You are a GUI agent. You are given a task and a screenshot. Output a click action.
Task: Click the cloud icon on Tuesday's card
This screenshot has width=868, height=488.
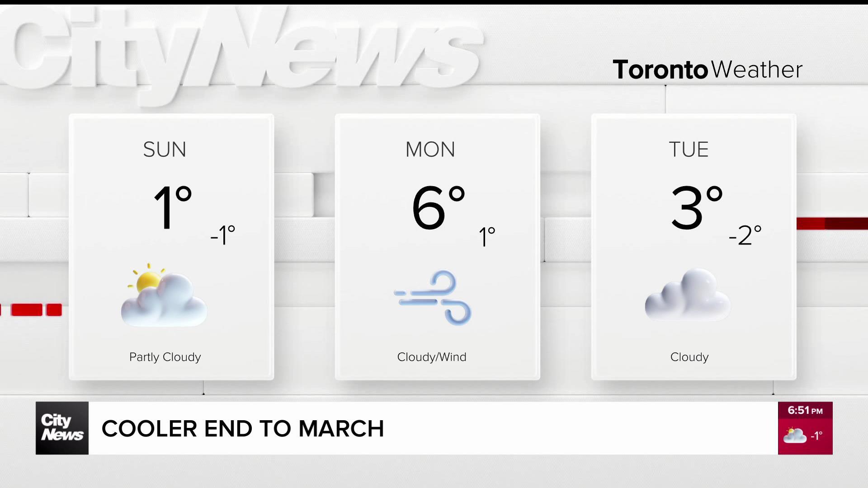pyautogui.click(x=687, y=295)
